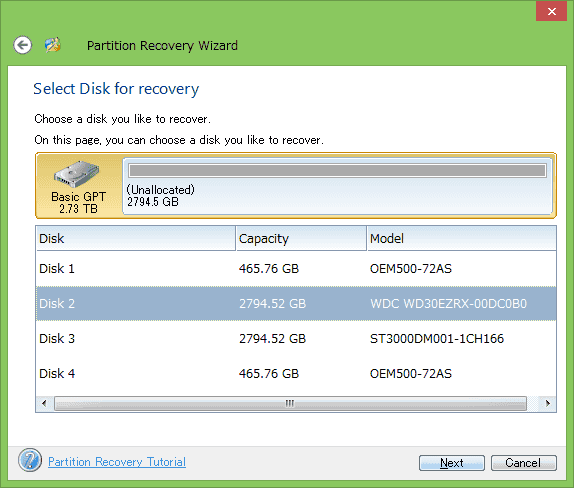Sort by the Capacity column header
574x488 pixels.
coord(301,238)
